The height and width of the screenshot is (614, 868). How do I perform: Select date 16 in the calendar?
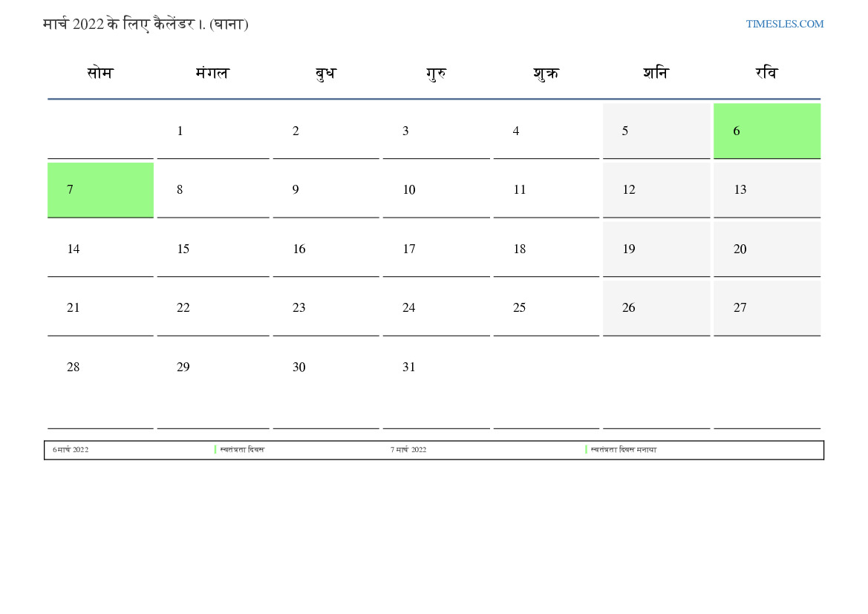pyautogui.click(x=326, y=249)
